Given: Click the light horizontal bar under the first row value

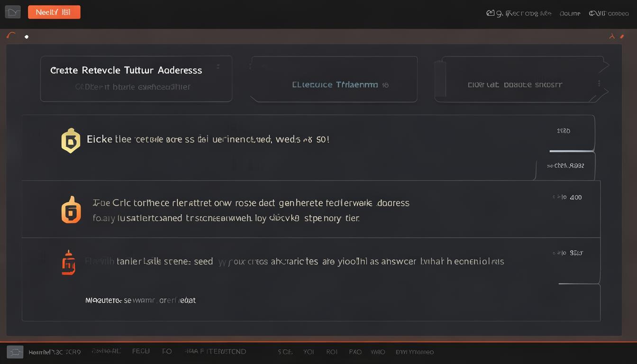Looking at the screenshot, I should pyautogui.click(x=572, y=151).
